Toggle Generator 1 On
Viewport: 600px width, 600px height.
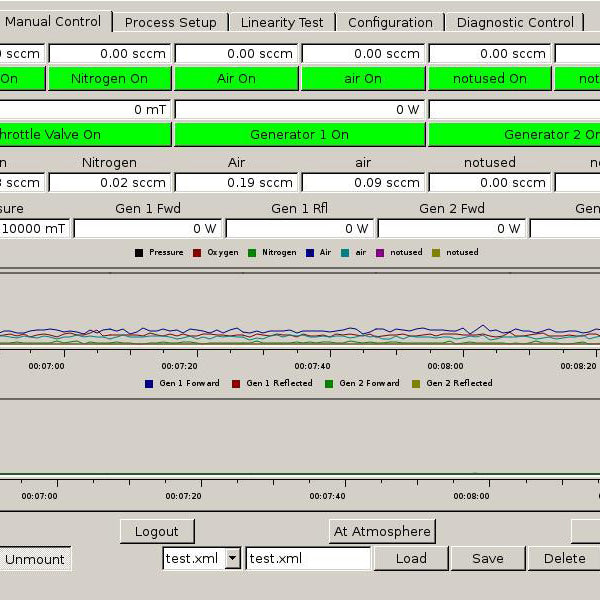pyautogui.click(x=299, y=134)
